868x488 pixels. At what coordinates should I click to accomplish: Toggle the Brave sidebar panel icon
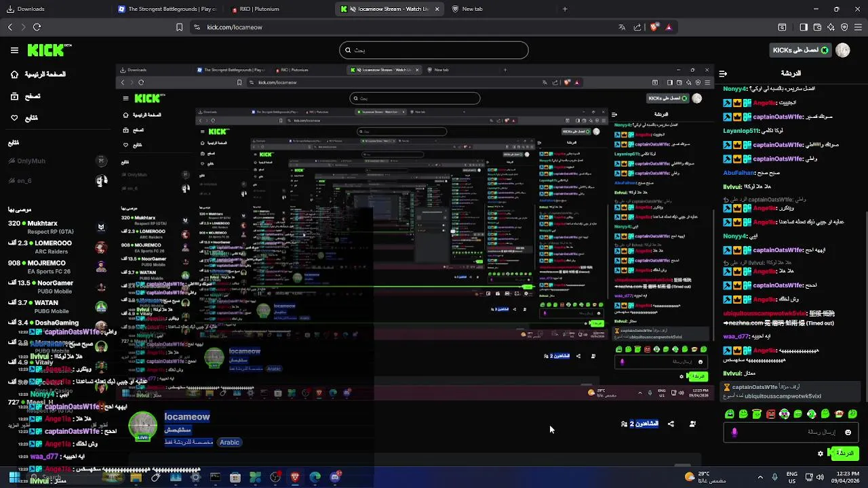click(804, 27)
